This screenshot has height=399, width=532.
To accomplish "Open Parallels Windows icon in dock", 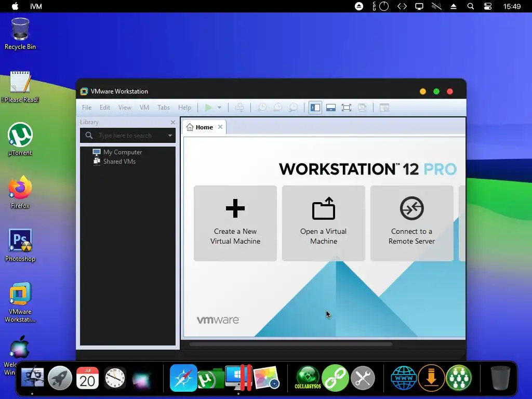I will tap(238, 378).
